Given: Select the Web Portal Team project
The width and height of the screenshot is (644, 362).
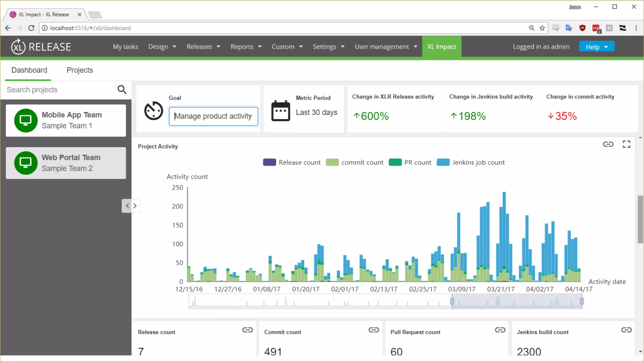Looking at the screenshot, I should coord(66,163).
